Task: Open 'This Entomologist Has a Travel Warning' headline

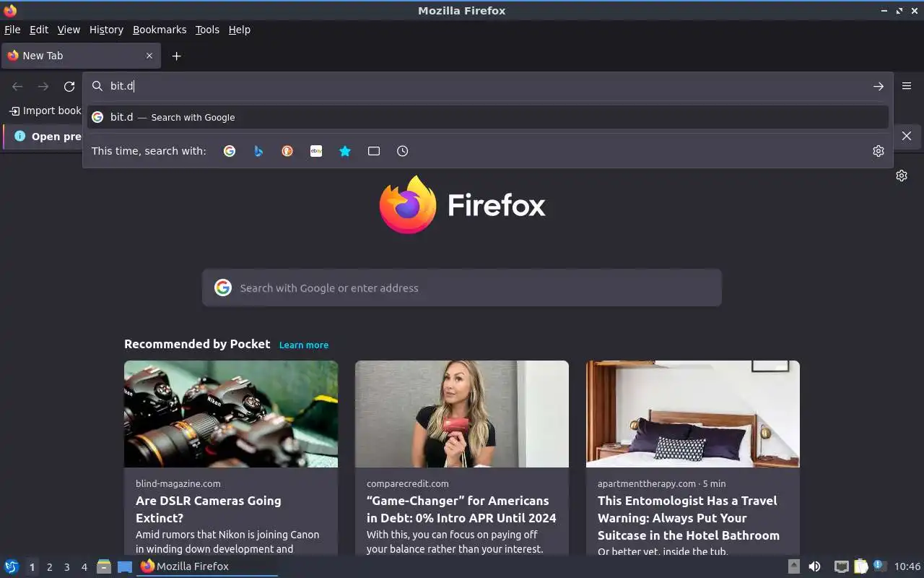Action: point(689,518)
